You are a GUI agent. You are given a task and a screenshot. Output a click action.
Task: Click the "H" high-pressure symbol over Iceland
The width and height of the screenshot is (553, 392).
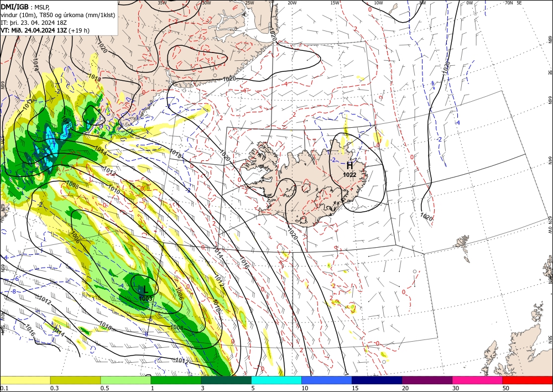(350, 165)
